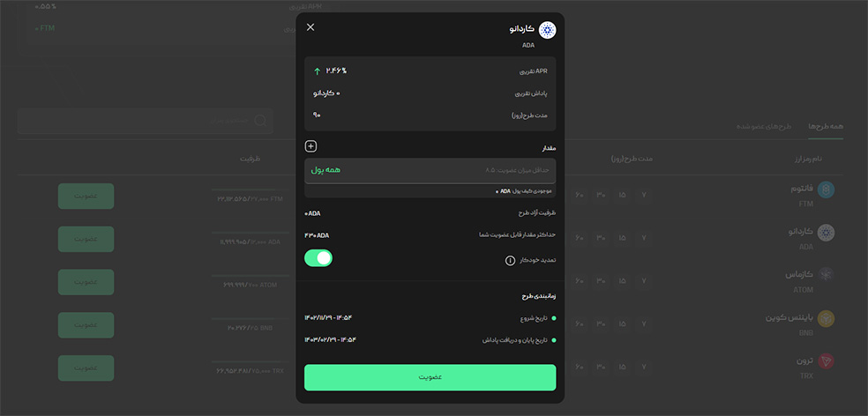Switch to the طرح‌های عضو شده tab
Viewport: 868px width, 416px height.
point(764,126)
